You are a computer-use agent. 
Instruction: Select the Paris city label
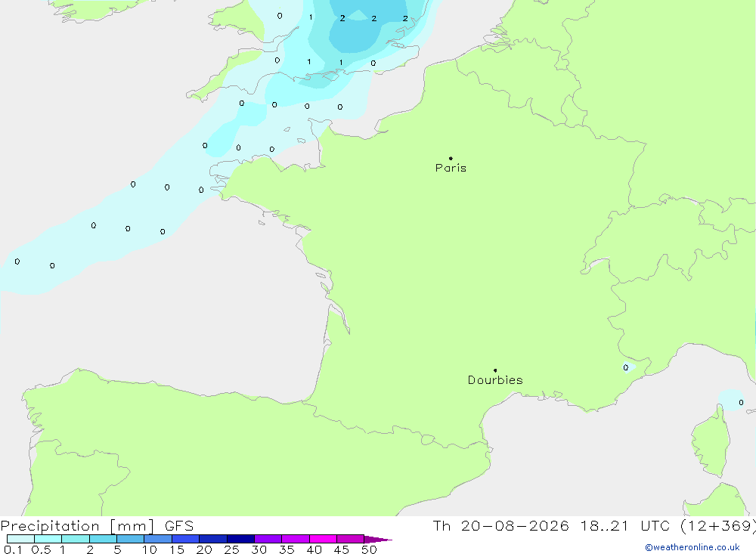point(451,168)
